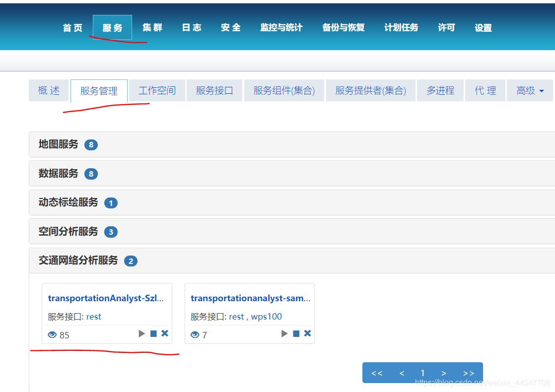Image resolution: width=555 pixels, height=392 pixels.
Task: Select 服务 in top navigation
Action: [x=112, y=28]
